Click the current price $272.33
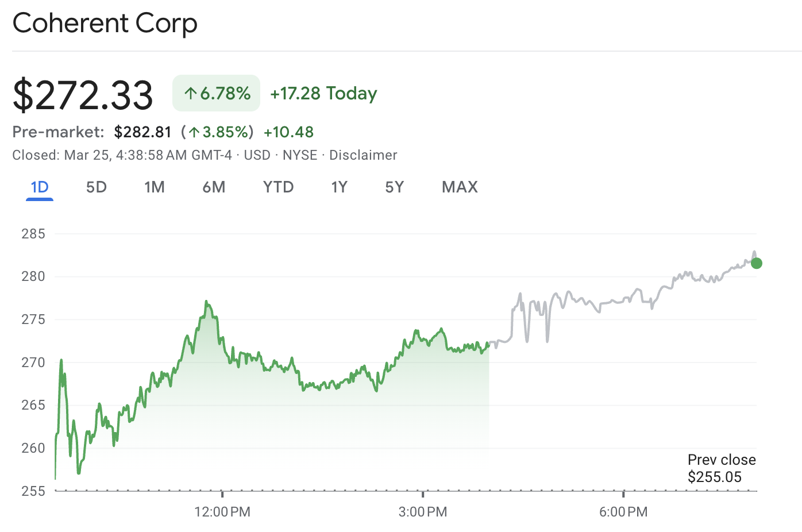Image resolution: width=802 pixels, height=532 pixels. 83,94
